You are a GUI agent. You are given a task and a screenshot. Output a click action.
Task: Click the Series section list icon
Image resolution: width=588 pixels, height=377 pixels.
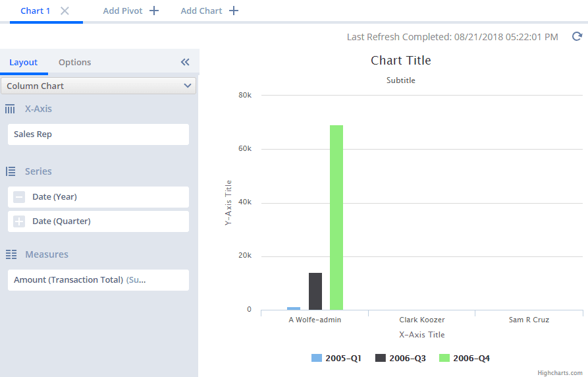[x=11, y=171]
